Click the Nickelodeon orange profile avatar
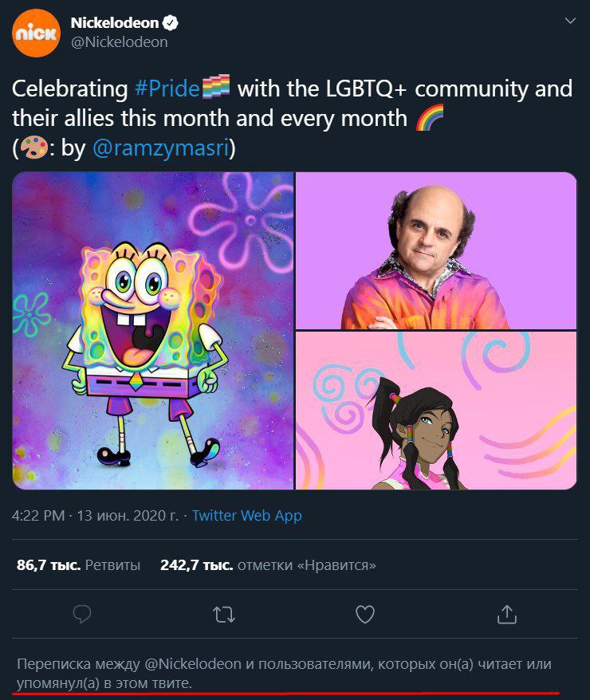Screen dimensions: 590x700 [36, 33]
